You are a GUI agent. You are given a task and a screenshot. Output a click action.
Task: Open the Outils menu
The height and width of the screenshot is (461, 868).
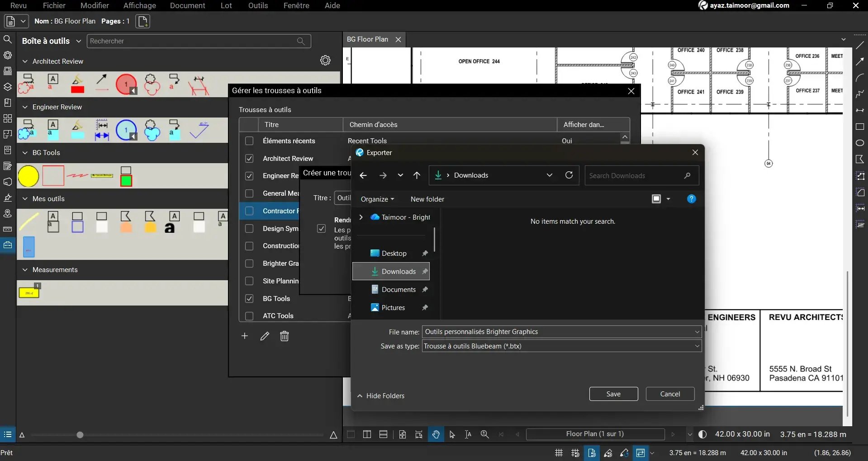pos(257,5)
